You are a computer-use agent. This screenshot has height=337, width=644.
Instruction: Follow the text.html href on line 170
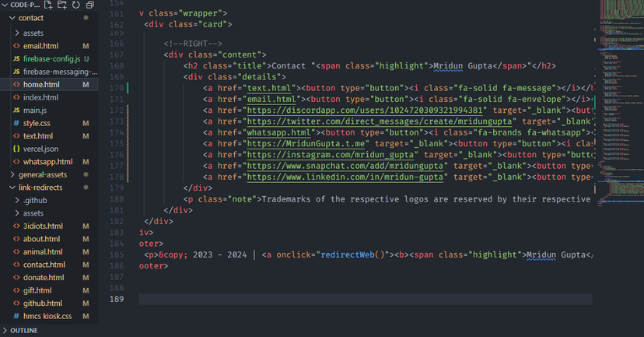click(269, 88)
